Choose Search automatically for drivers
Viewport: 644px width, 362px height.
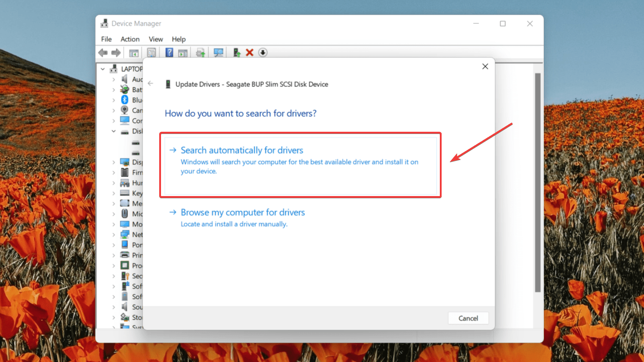click(300, 165)
